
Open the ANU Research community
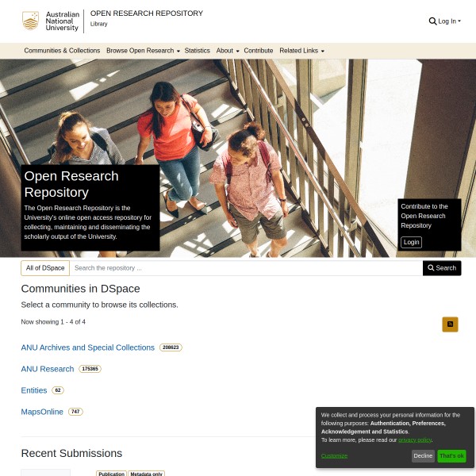tap(47, 369)
